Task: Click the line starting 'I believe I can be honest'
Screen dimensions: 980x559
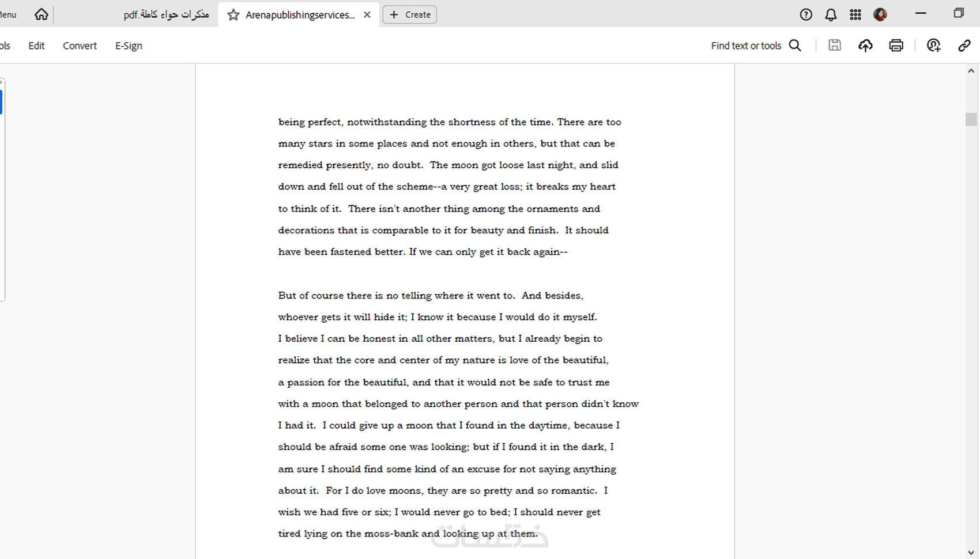Action: (x=440, y=339)
